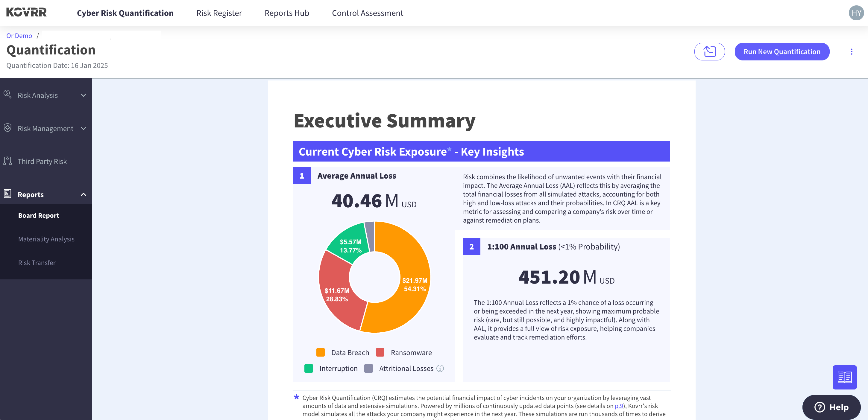Viewport: 868px width, 420px height.
Task: Click the Third Party Risk sidebar icon
Action: pos(7,161)
